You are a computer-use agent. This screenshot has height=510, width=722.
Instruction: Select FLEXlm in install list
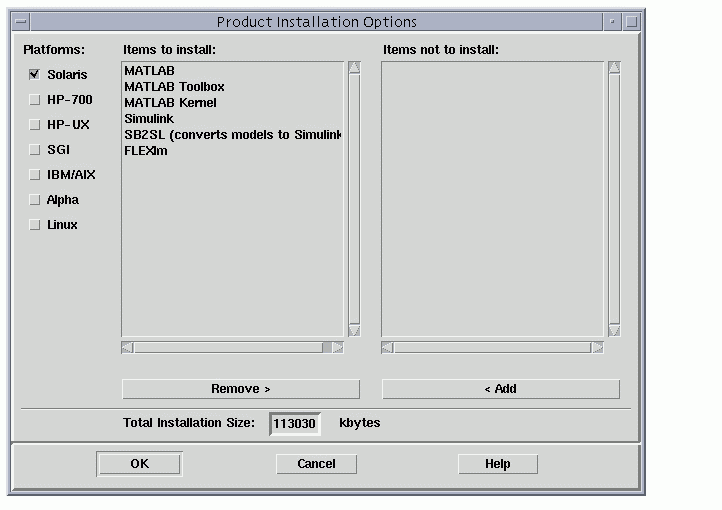233,151
